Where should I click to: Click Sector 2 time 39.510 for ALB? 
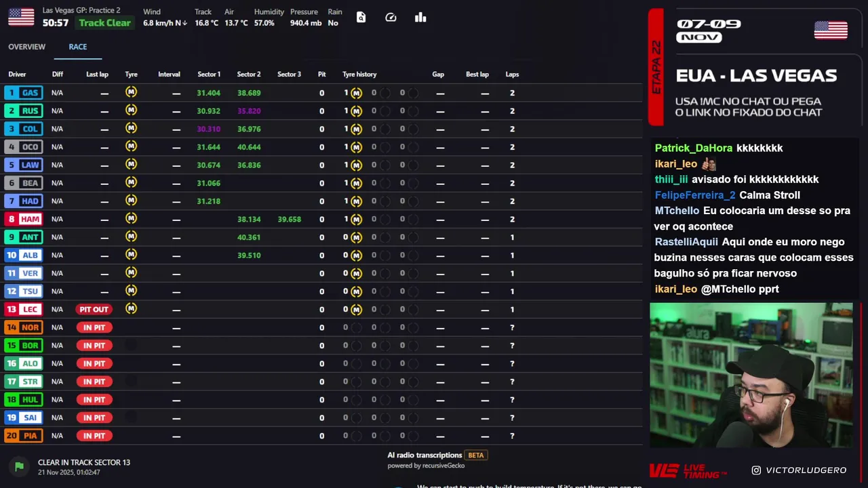[249, 255]
